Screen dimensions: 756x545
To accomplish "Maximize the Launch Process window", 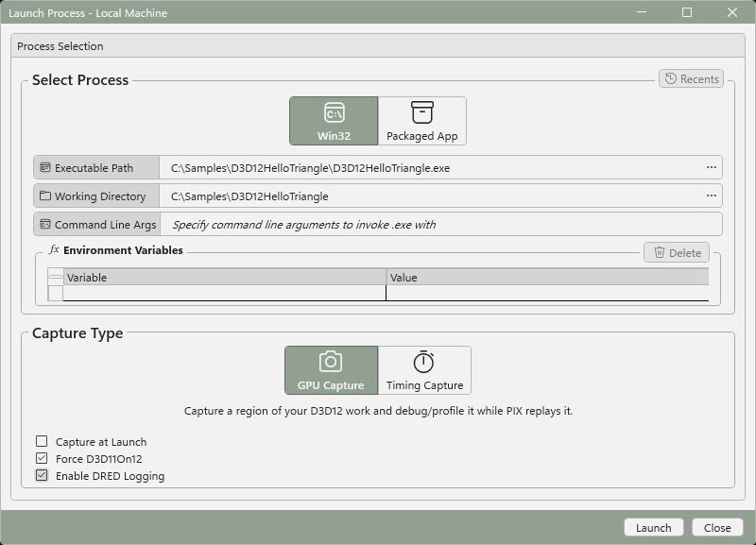I will pos(687,12).
